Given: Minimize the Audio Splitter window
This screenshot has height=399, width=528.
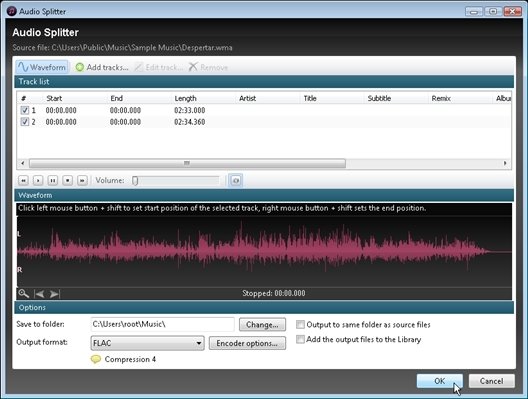Looking at the screenshot, I should (474, 11).
